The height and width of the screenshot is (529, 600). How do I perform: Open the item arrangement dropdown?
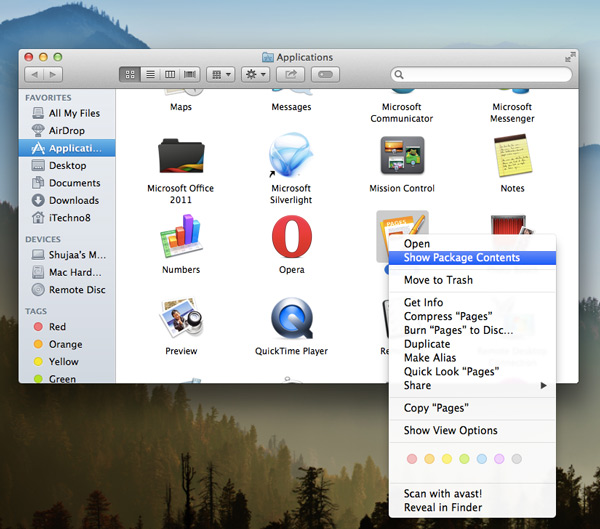(x=221, y=75)
